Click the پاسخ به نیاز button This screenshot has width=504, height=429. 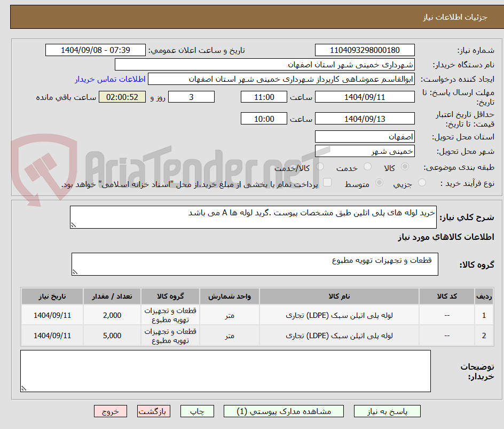pos(387,411)
